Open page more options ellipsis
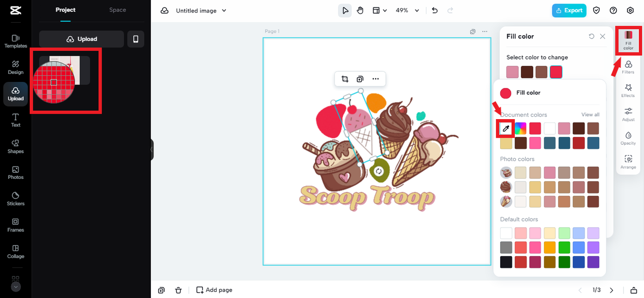The width and height of the screenshot is (644, 298). [x=485, y=31]
